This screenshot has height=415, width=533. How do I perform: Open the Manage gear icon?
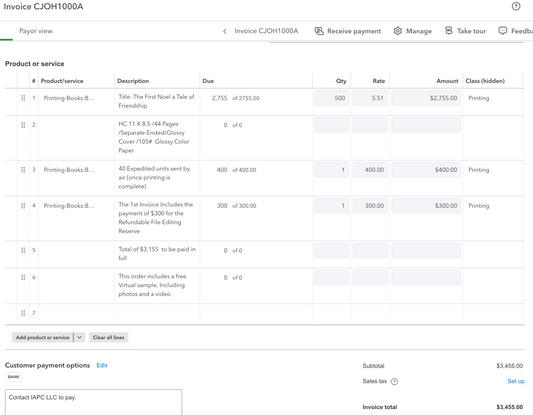coord(397,31)
